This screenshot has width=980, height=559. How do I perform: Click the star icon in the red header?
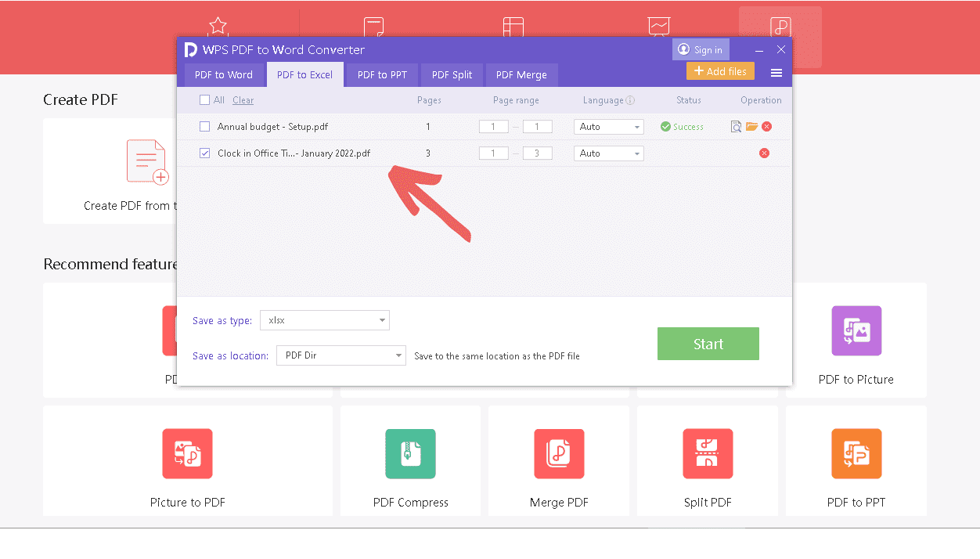218,26
